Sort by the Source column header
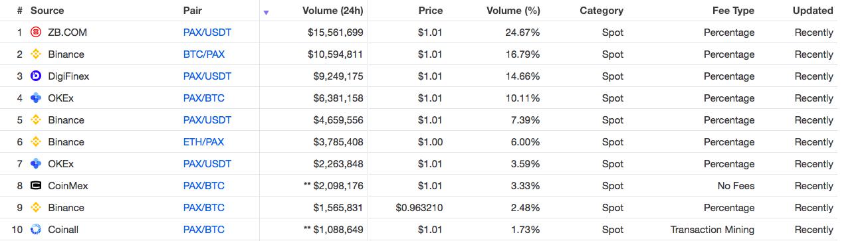Screen dimensions: 868x241 (x=47, y=11)
